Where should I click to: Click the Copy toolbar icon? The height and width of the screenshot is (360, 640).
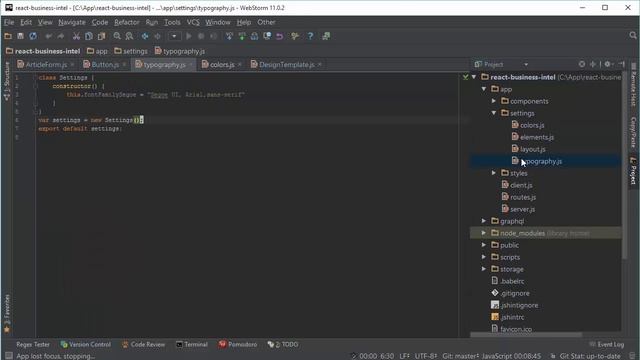(89, 36)
